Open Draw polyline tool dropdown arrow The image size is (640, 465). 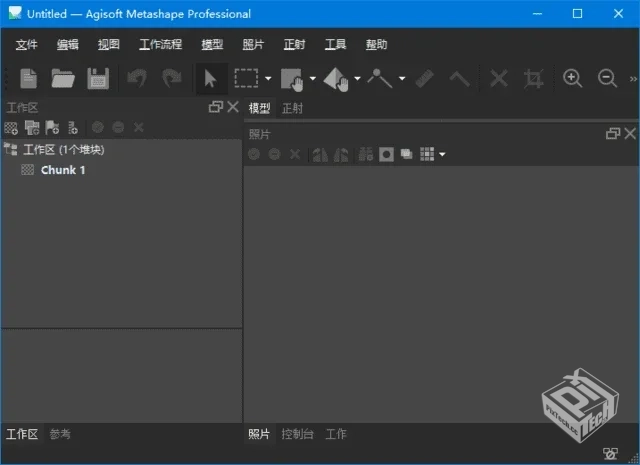point(402,78)
